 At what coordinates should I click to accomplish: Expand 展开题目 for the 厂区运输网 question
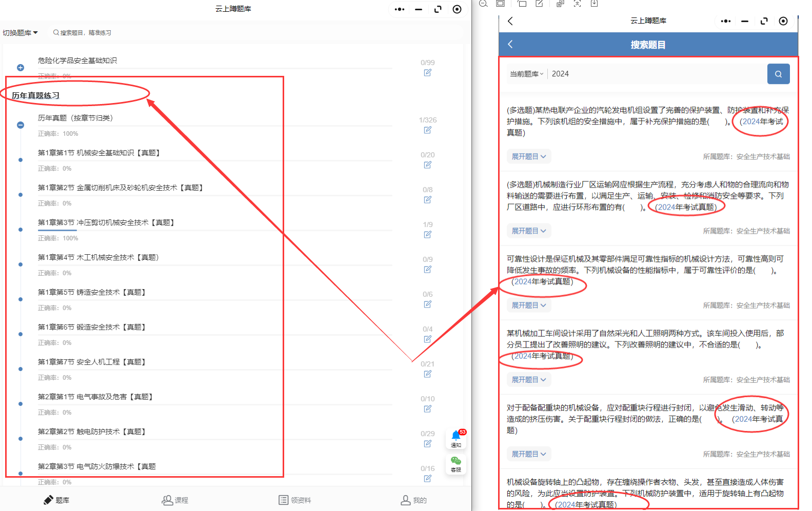(529, 231)
